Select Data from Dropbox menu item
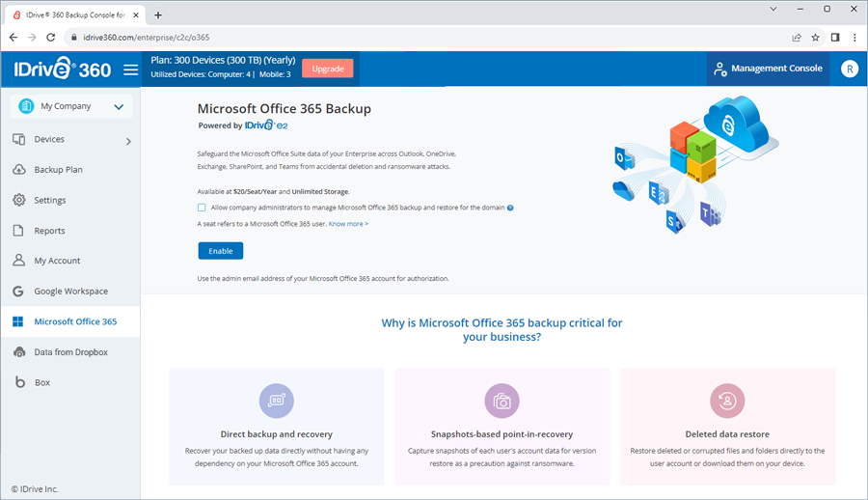 (x=70, y=352)
